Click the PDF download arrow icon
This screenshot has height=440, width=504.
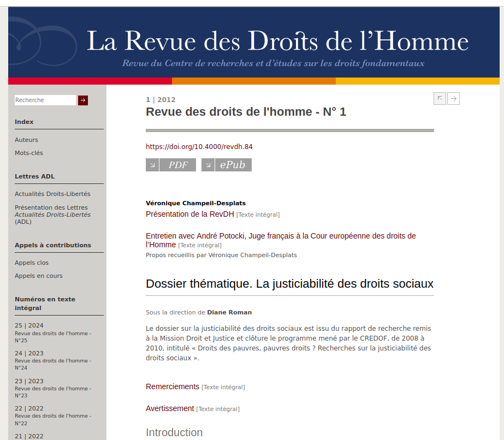pyautogui.click(x=152, y=165)
